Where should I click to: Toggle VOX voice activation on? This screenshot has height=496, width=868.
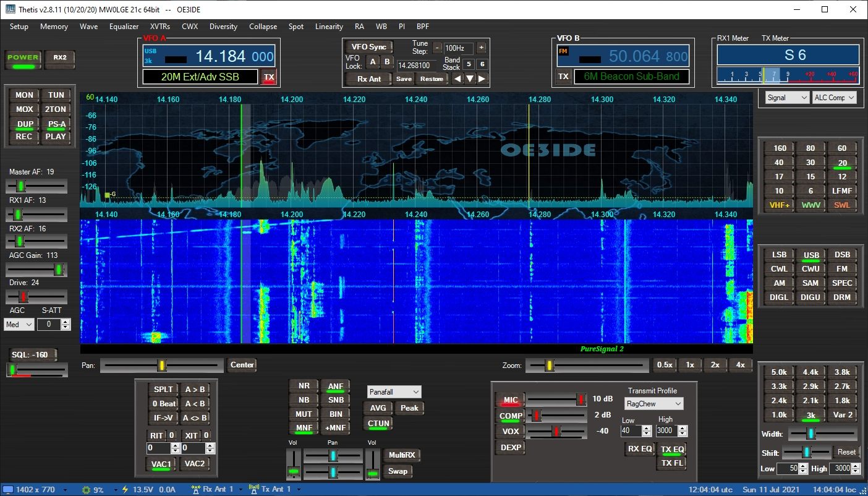click(510, 431)
